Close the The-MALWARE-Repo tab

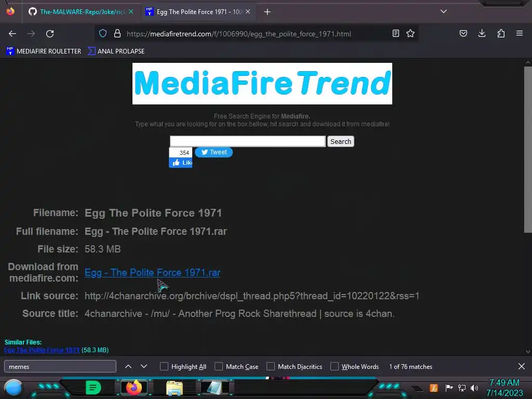point(131,11)
